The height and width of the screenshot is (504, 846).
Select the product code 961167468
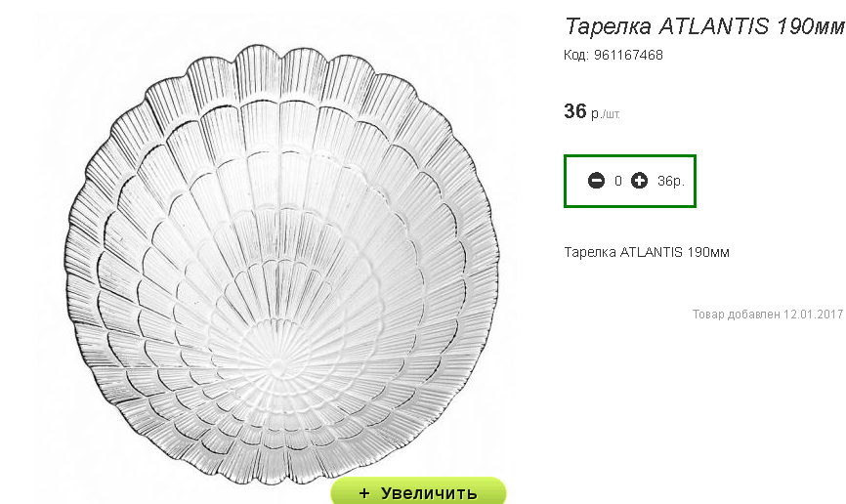pos(628,55)
